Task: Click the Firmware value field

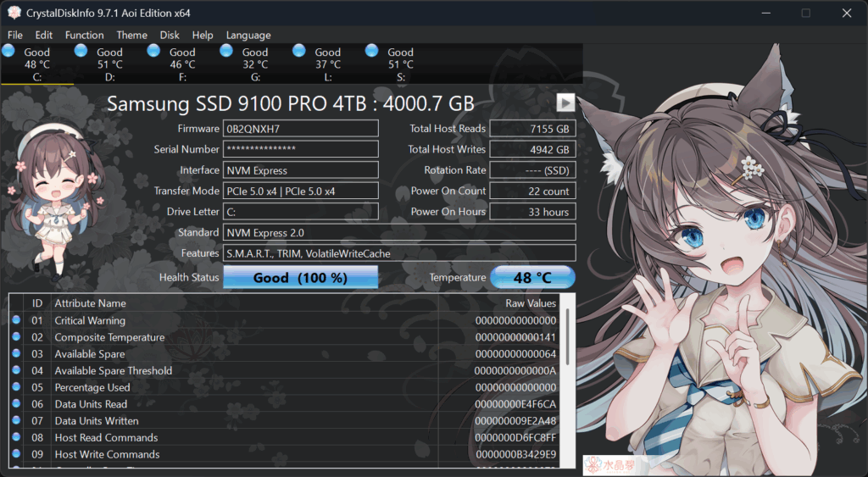Action: (x=300, y=129)
